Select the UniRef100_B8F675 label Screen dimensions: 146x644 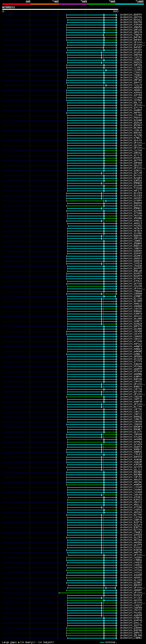coord(131,326)
